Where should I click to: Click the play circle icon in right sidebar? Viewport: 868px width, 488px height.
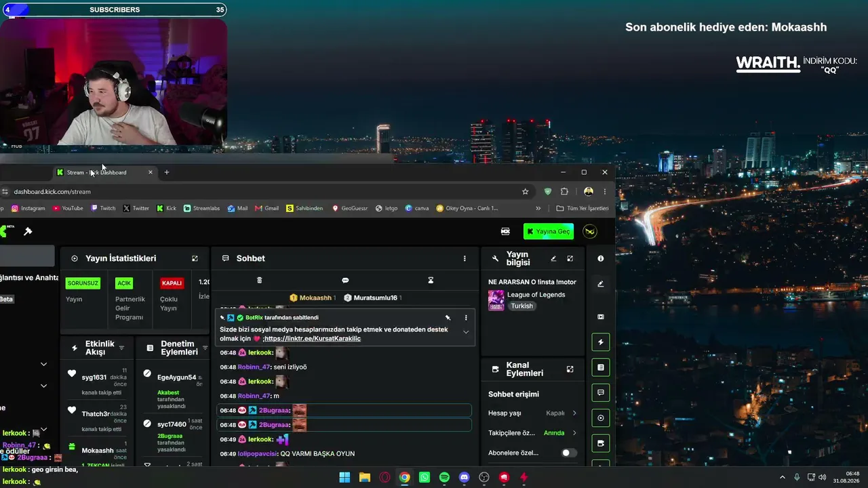[600, 418]
